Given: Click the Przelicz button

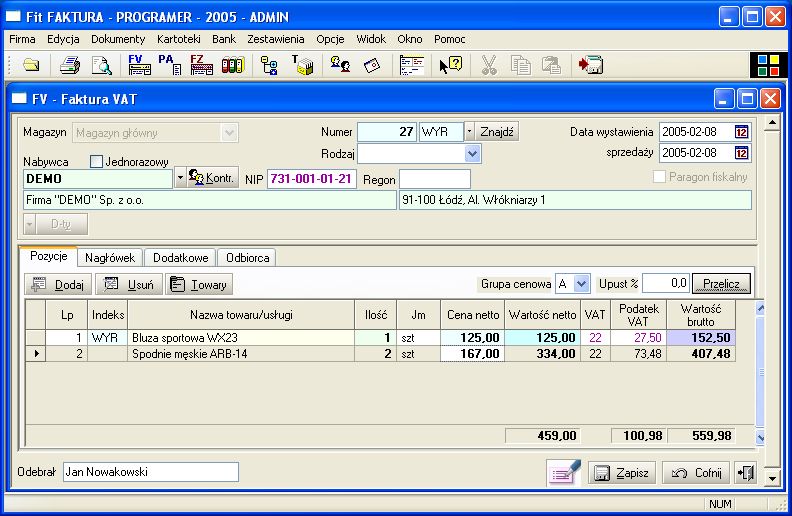Looking at the screenshot, I should (x=721, y=284).
